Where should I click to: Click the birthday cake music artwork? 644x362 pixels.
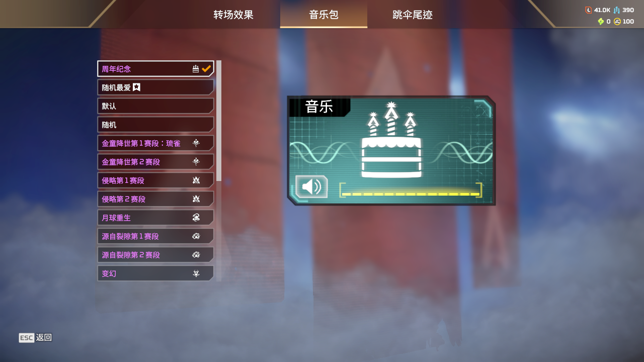(391, 140)
